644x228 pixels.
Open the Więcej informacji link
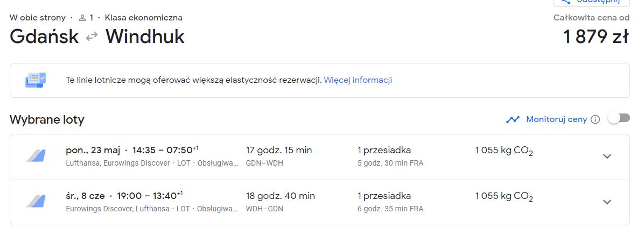point(358,80)
